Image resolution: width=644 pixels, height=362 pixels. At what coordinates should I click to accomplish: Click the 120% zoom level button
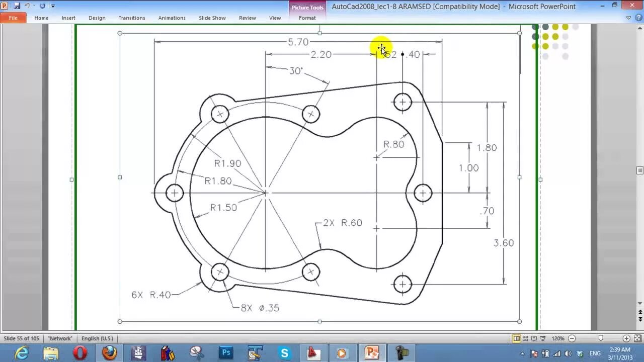(558, 338)
